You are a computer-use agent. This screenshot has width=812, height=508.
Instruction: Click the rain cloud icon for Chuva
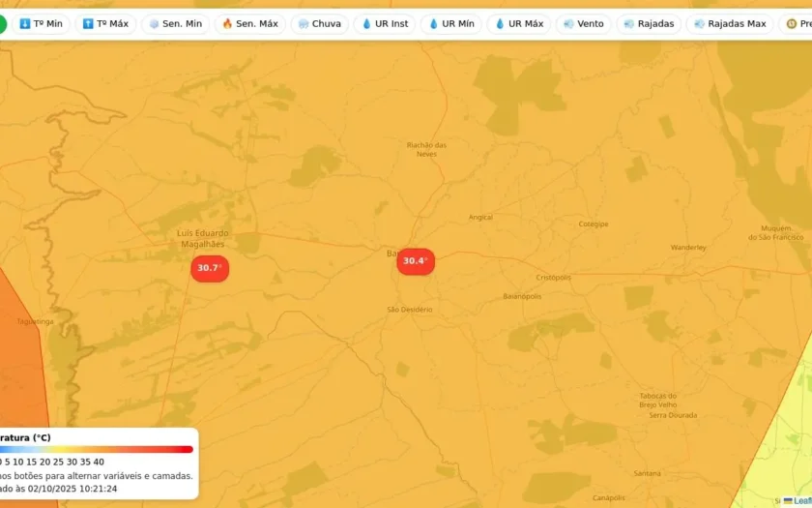tap(304, 24)
